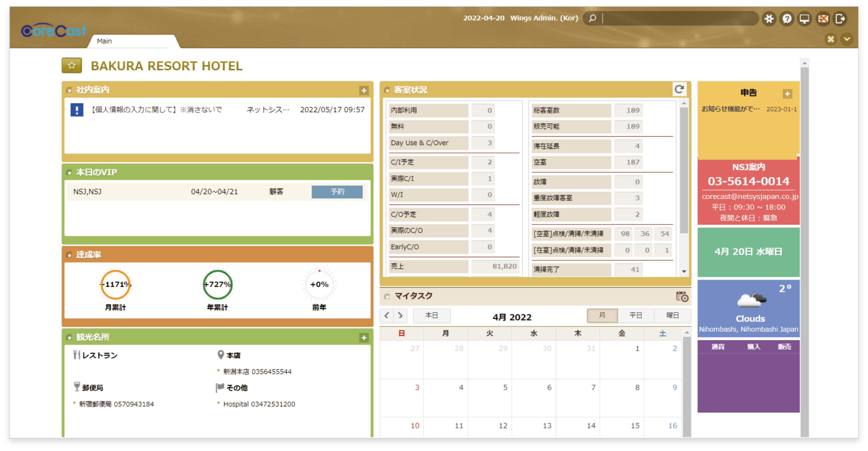The height and width of the screenshot is (451, 868).
Task: Select the Main tab
Action: pos(104,41)
